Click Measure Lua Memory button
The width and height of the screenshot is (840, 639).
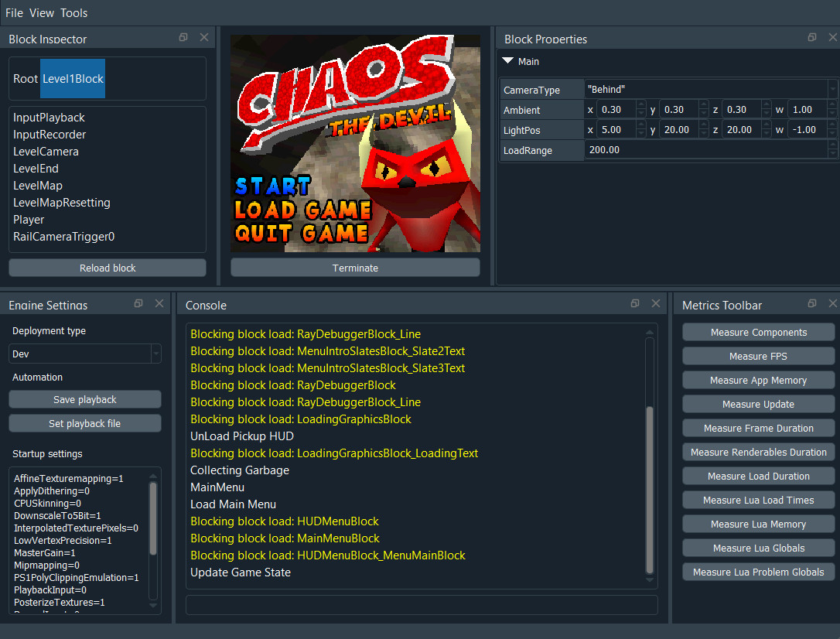759,525
